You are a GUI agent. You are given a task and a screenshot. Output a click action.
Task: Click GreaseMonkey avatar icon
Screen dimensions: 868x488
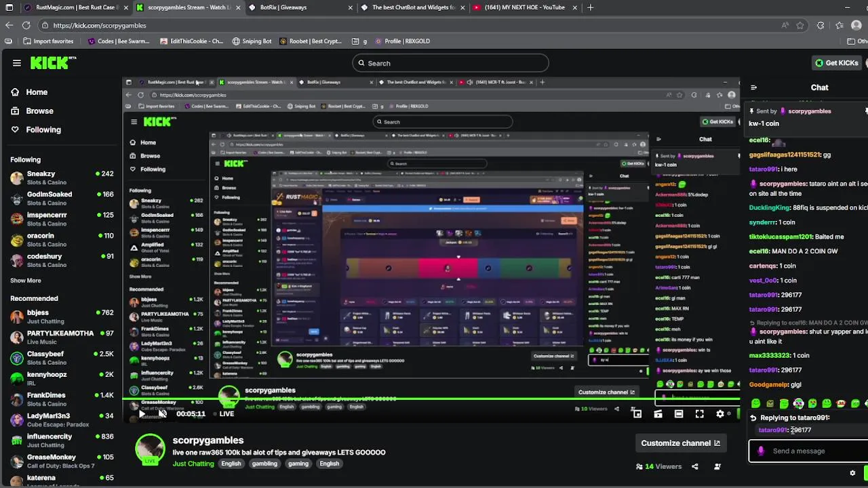[17, 461]
